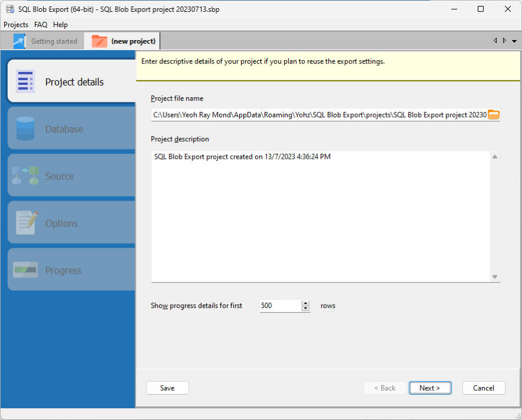Open the Options step via its pencil icon
Screen dimensions: 522x420
click(25, 222)
